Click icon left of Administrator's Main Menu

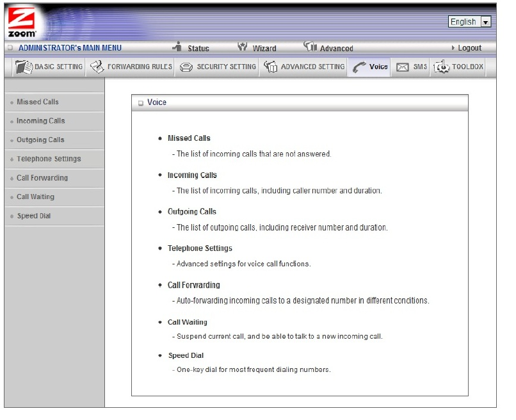[x=10, y=48]
